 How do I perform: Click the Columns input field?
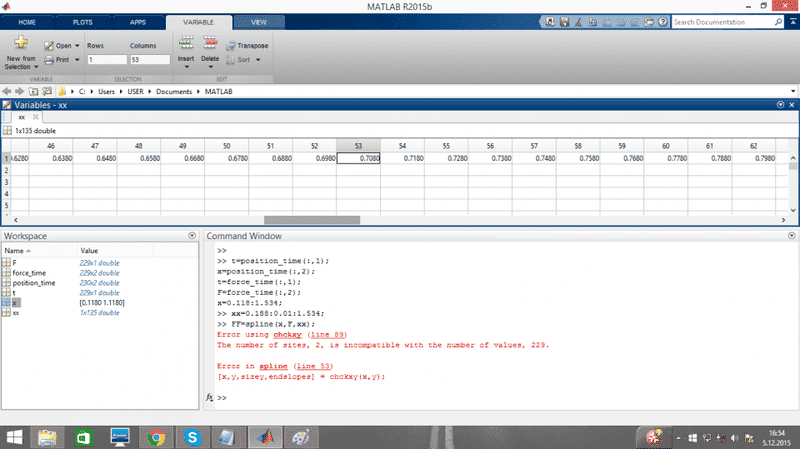click(149, 60)
